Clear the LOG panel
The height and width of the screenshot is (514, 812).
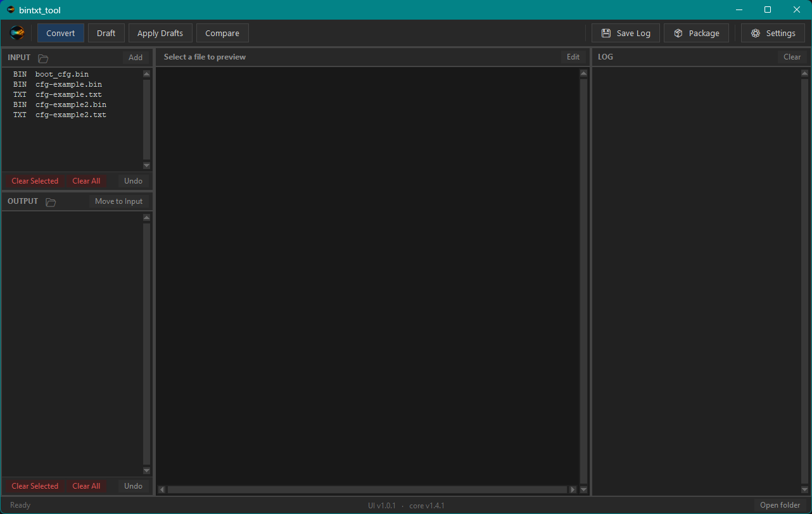coord(792,57)
